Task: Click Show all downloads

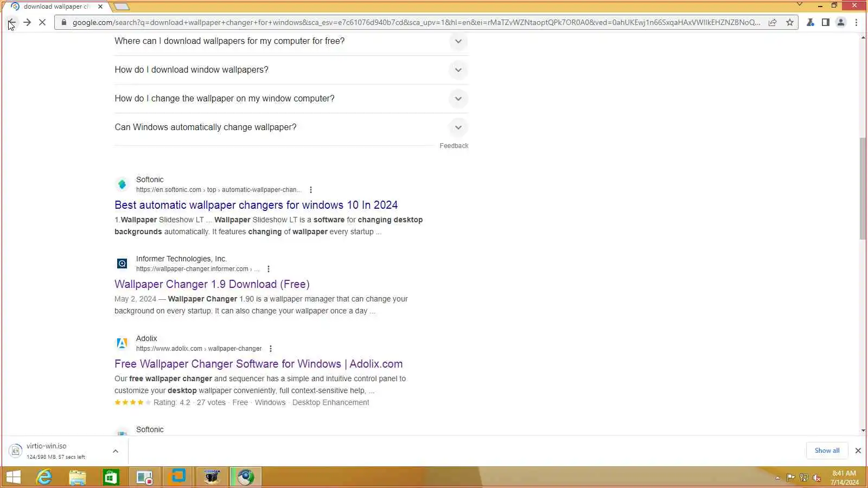Action: click(827, 451)
